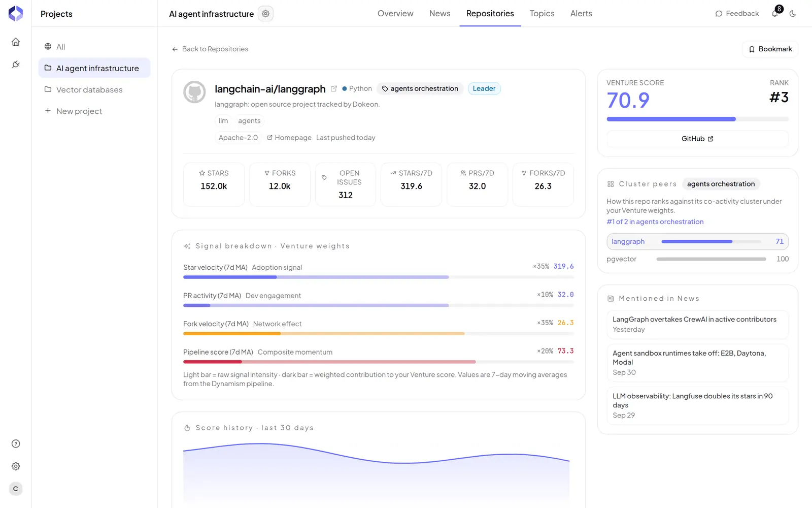Switch to the News tab

point(440,14)
